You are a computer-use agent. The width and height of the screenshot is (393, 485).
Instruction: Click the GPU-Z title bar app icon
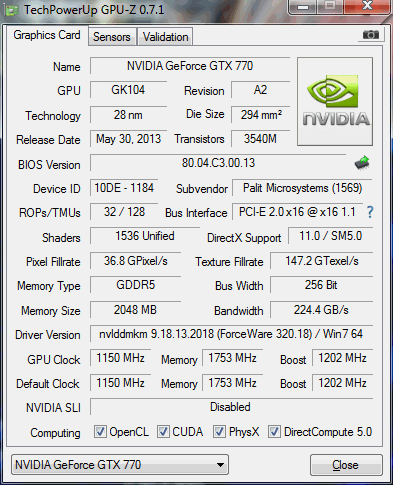tap(12, 10)
